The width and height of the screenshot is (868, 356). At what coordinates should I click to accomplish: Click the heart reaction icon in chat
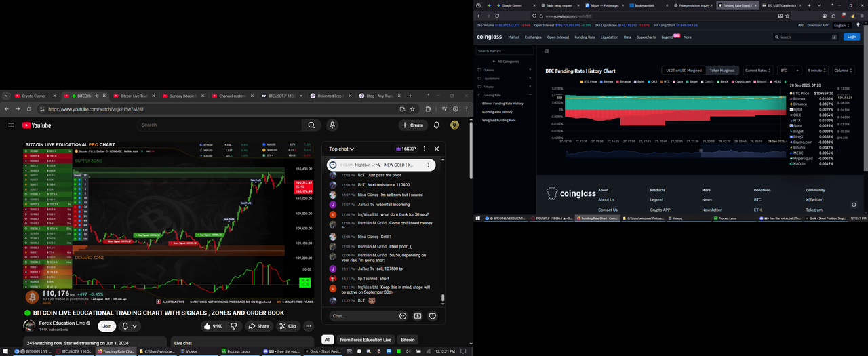[x=432, y=315]
